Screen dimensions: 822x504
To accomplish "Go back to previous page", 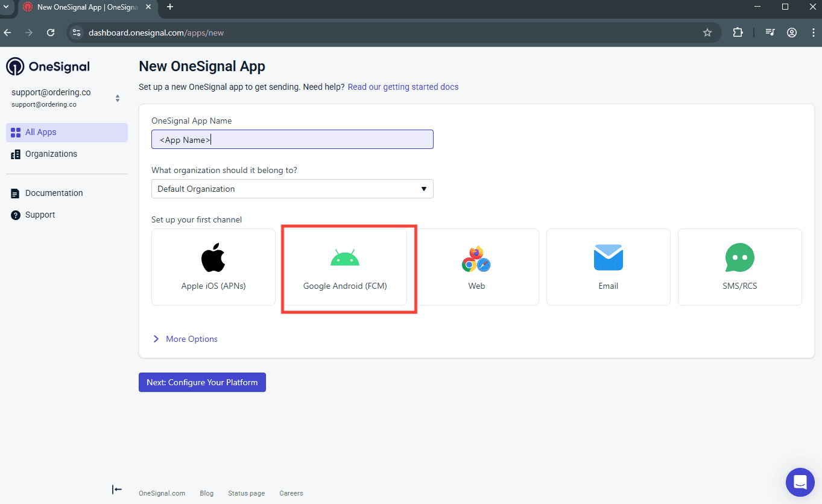I will tap(7, 33).
